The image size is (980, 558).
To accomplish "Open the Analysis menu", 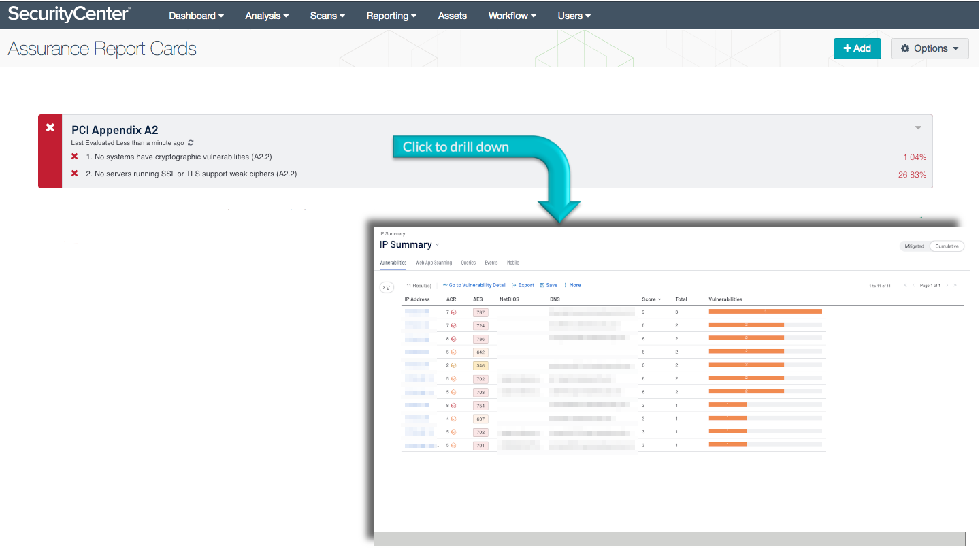I will [x=267, y=15].
